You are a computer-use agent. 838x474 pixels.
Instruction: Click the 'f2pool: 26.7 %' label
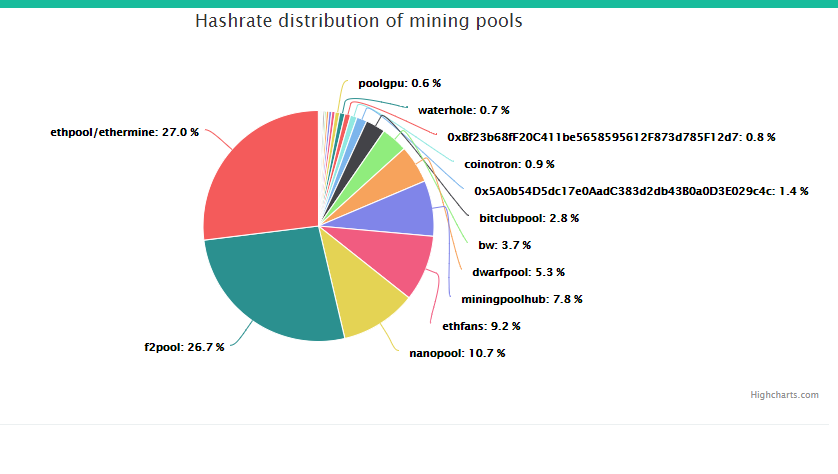(x=184, y=347)
